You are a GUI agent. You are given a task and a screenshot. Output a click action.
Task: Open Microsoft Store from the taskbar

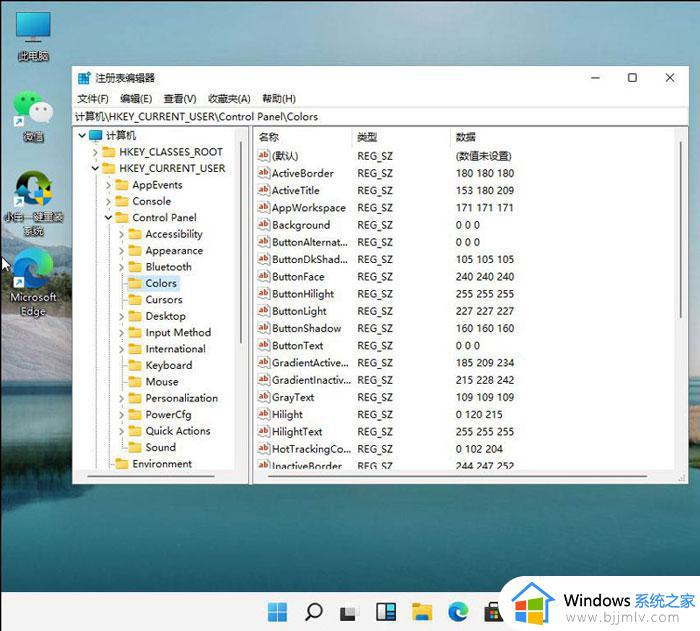click(x=494, y=611)
